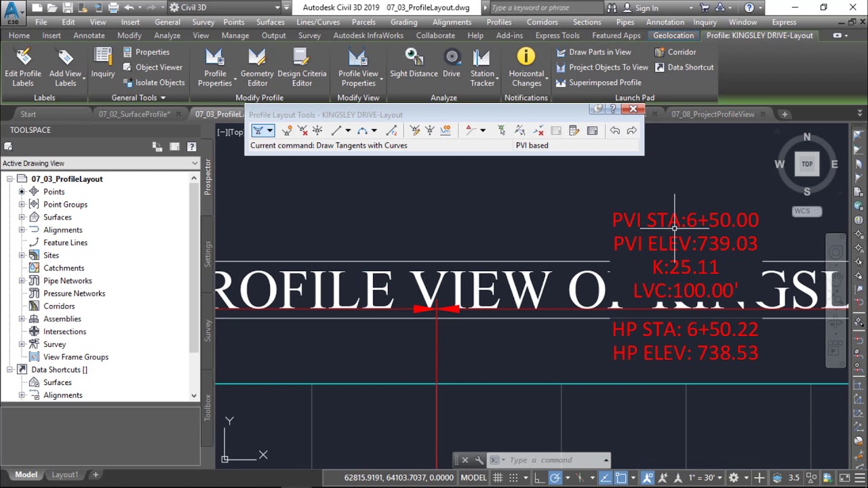Viewport: 868px width, 488px height.
Task: Click the Project Objects To View button
Action: [x=602, y=67]
